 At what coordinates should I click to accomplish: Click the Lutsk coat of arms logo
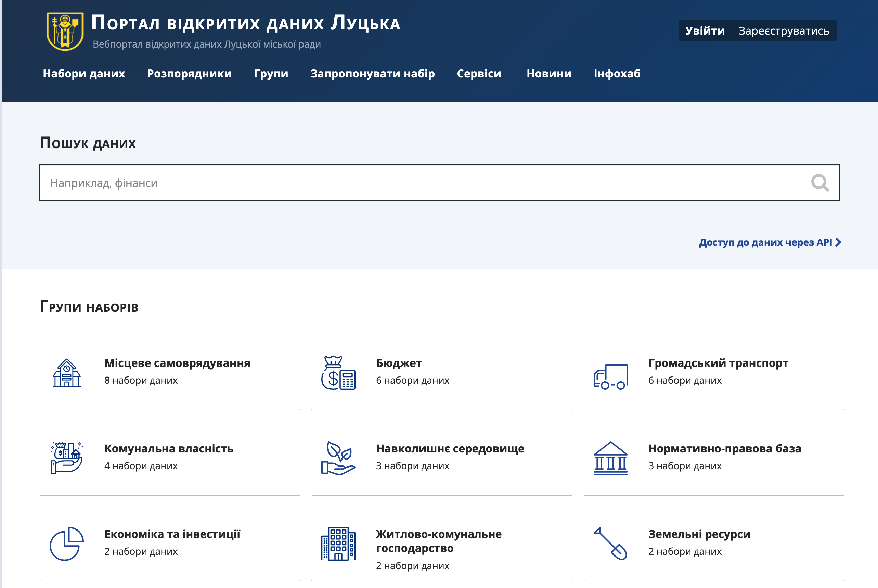click(65, 31)
